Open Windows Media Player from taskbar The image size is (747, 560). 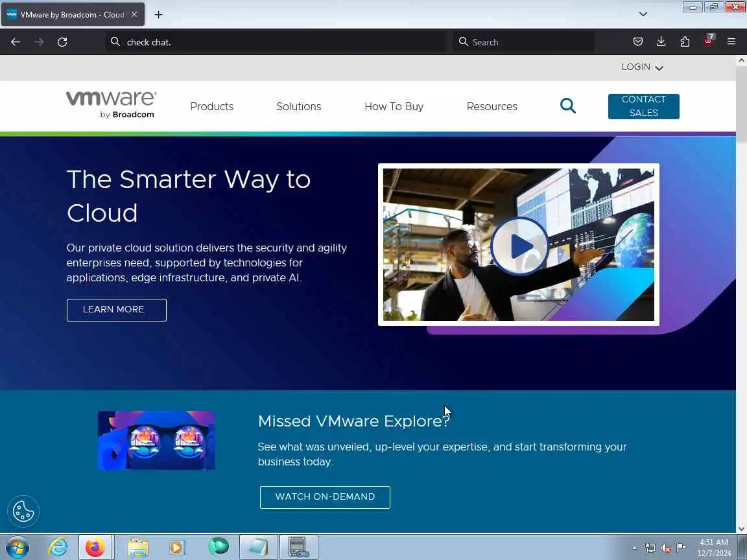point(176,547)
